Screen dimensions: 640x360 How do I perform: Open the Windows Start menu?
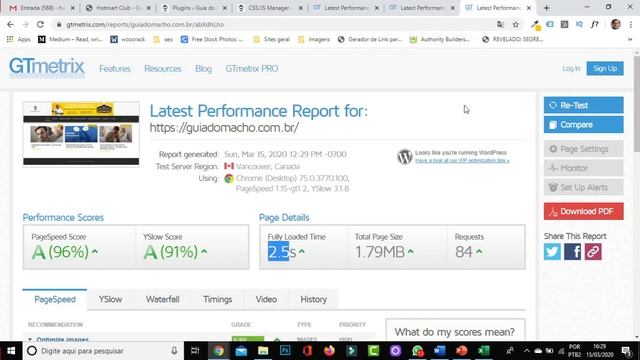(x=11, y=351)
